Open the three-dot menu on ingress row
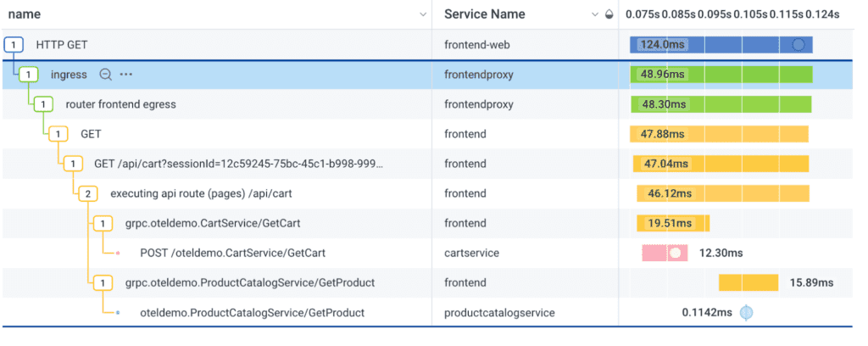 [126, 75]
